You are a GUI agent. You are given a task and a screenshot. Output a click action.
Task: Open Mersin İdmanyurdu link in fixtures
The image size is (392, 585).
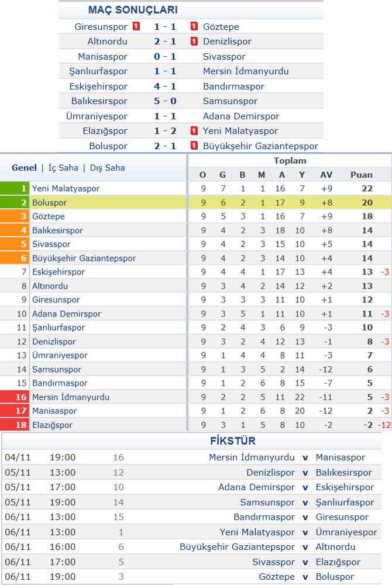(252, 457)
